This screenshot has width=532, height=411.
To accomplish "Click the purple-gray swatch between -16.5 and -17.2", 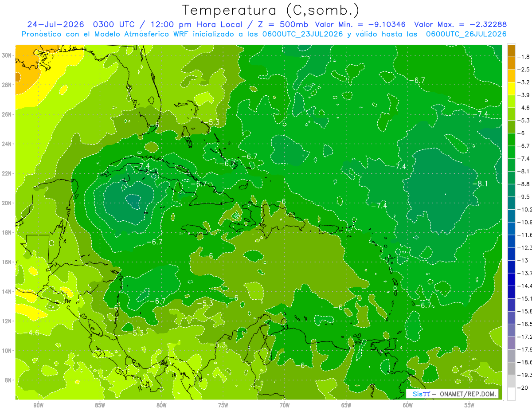I will click(511, 330).
